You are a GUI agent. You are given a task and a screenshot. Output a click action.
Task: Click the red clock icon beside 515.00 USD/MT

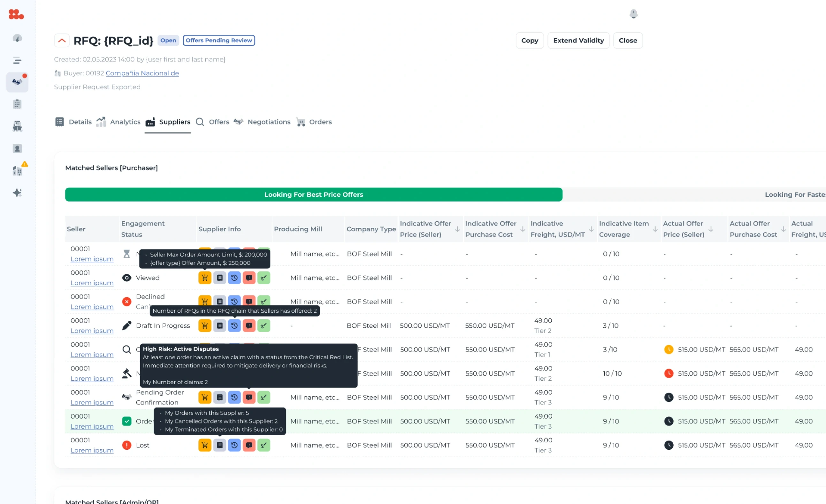tap(669, 373)
